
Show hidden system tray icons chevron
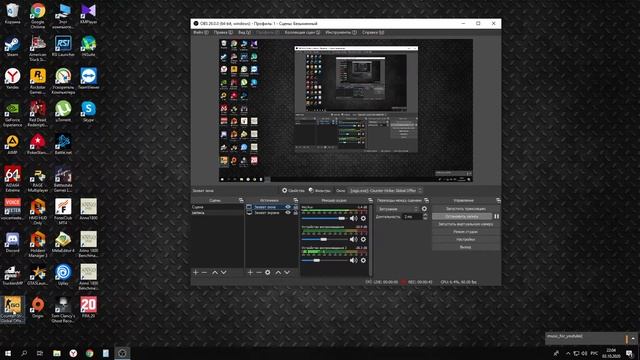[x=568, y=353]
